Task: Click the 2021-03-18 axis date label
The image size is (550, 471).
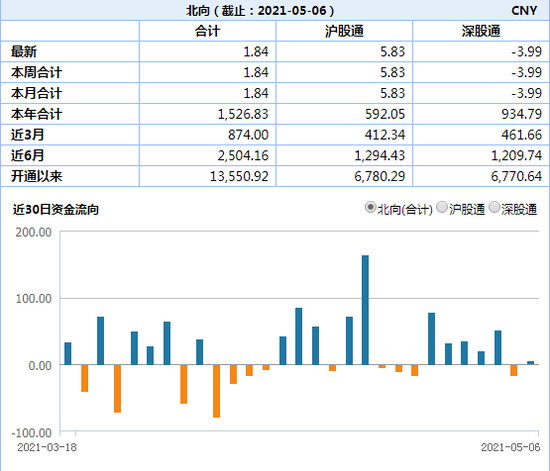Action: [47, 447]
